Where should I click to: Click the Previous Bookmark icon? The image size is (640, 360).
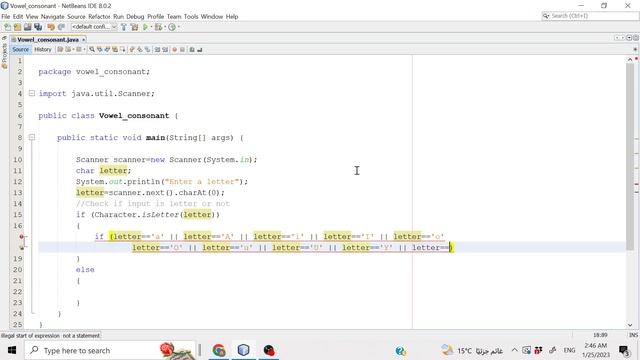132,49
